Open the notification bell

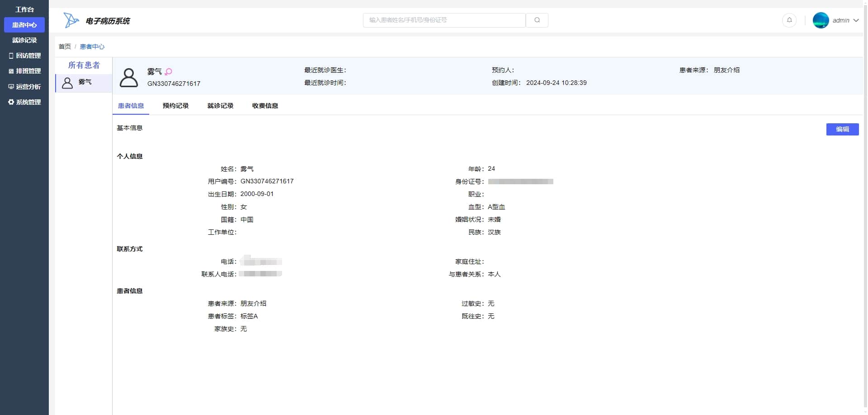pos(789,20)
